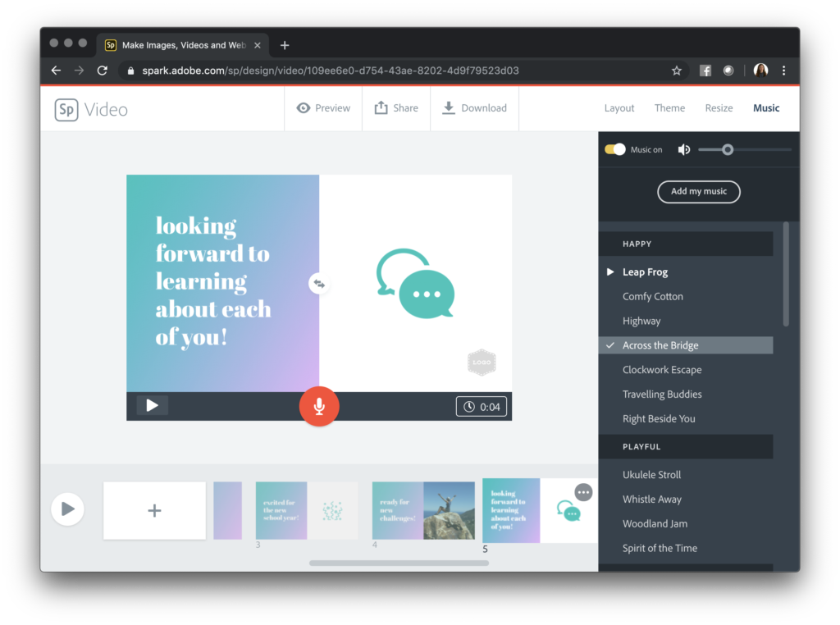The width and height of the screenshot is (840, 625).
Task: Open slide 5 options ellipsis menu
Action: pos(583,492)
